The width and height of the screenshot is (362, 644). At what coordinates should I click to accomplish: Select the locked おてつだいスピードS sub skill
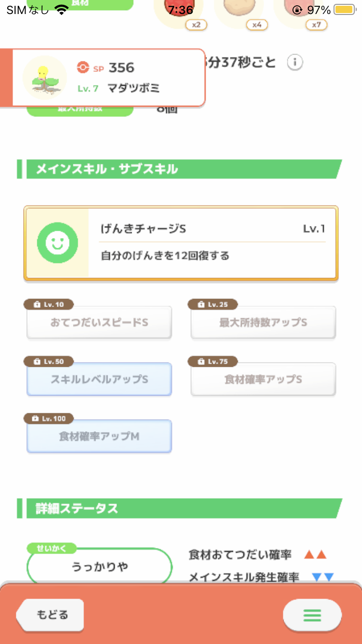point(99,322)
